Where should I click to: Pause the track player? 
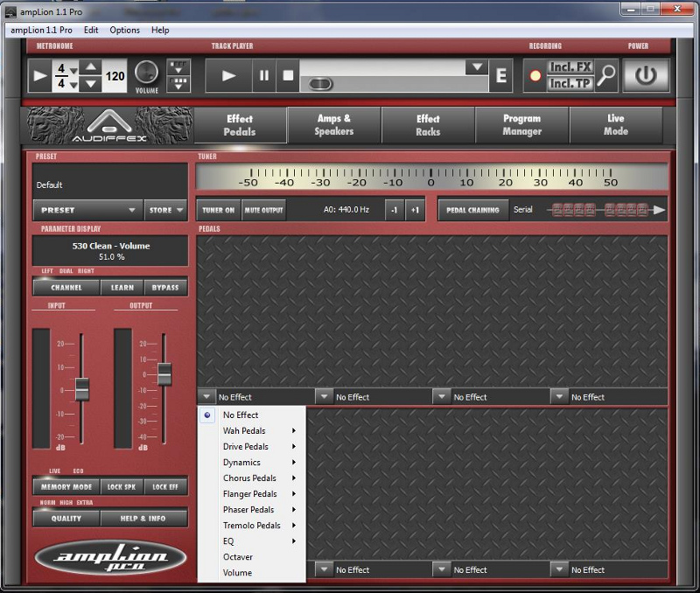point(264,75)
